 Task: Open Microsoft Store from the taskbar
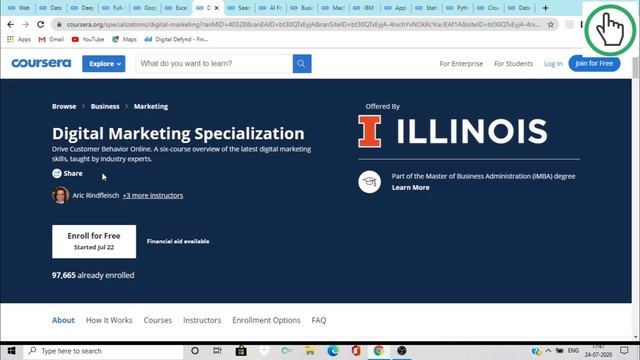tap(241, 351)
